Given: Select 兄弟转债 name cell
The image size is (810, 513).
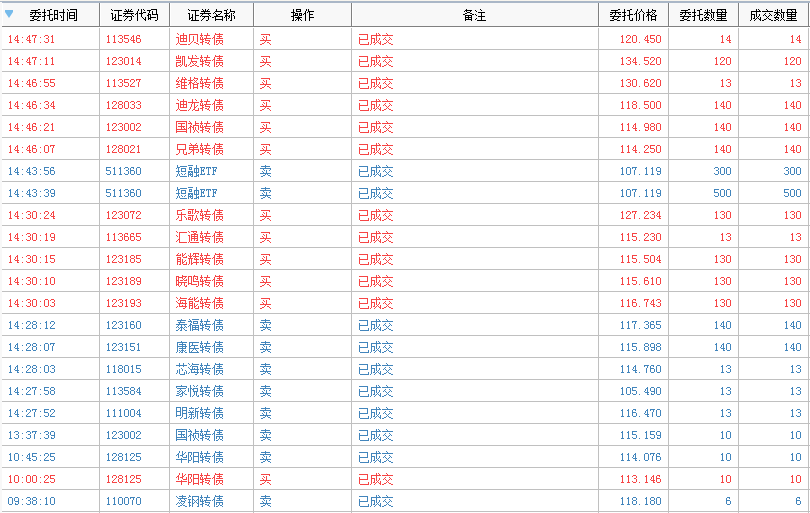Looking at the screenshot, I should pos(199,149).
